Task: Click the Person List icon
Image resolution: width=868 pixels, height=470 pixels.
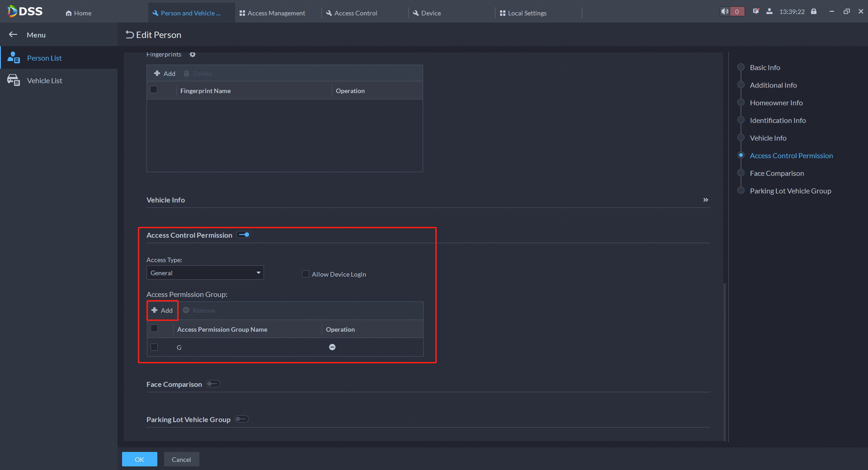Action: (14, 57)
